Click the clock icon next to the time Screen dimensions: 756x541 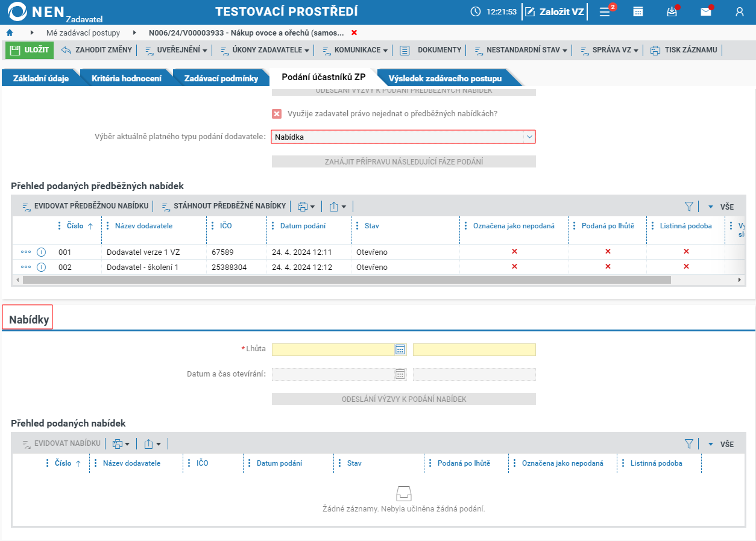coord(476,11)
